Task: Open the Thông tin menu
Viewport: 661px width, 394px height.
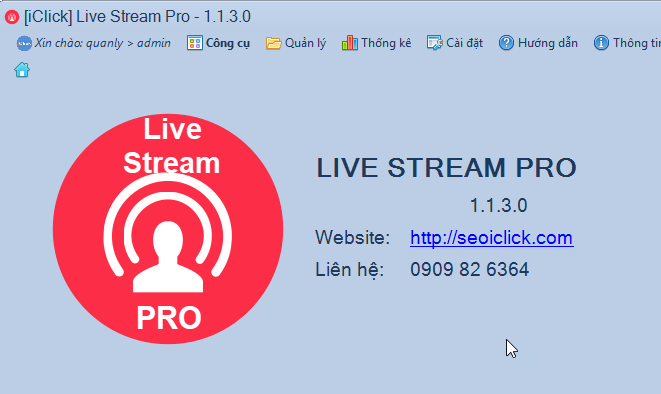Action: [627, 43]
